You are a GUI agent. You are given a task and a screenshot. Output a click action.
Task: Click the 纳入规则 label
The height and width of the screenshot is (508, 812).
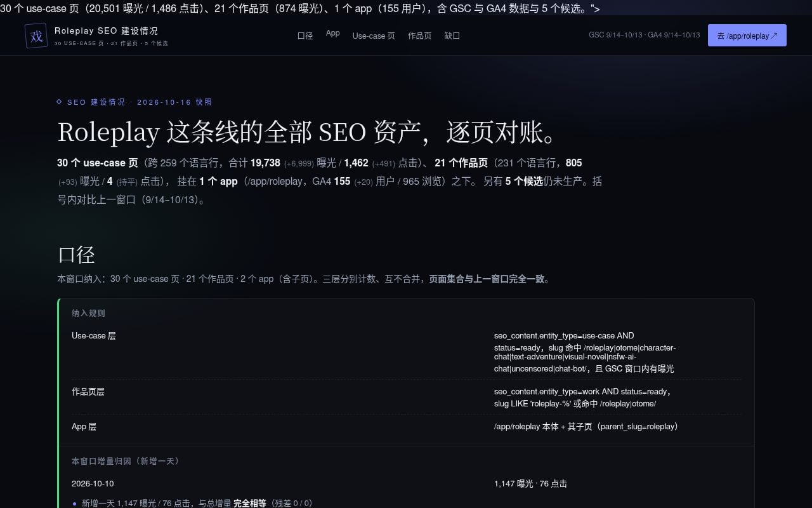pyautogui.click(x=88, y=313)
